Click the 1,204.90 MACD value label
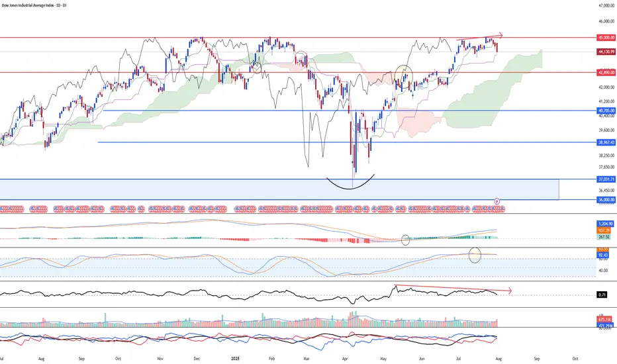The image size is (617, 364). click(x=605, y=224)
